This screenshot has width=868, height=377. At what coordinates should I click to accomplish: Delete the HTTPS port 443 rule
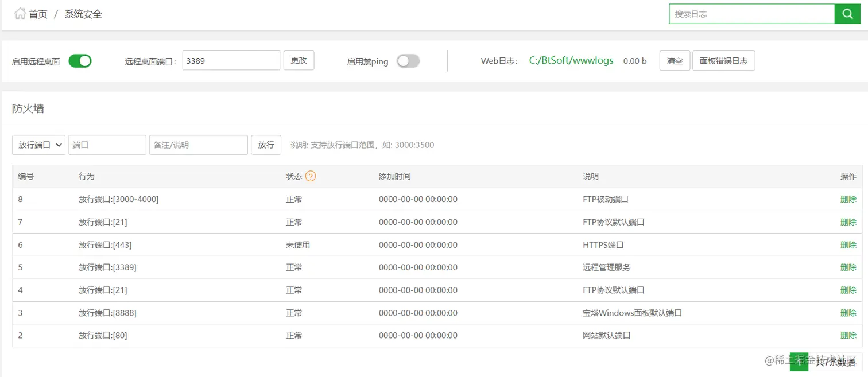click(x=848, y=245)
